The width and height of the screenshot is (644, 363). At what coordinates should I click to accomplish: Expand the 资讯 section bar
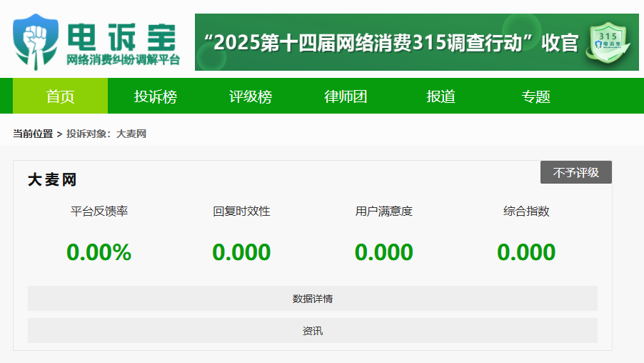tap(312, 331)
